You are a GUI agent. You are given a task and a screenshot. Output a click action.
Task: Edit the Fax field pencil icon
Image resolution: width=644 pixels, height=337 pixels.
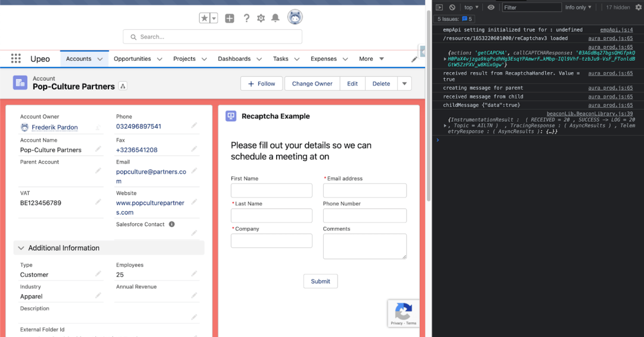point(194,149)
